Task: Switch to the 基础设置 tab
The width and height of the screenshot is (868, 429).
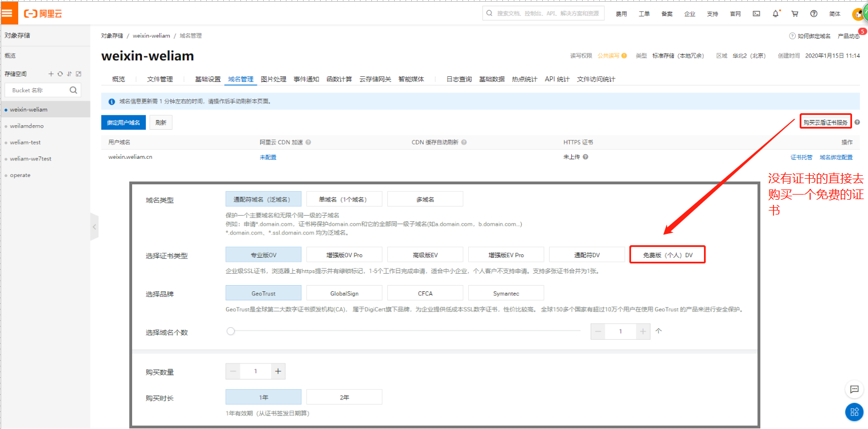Action: click(x=208, y=79)
